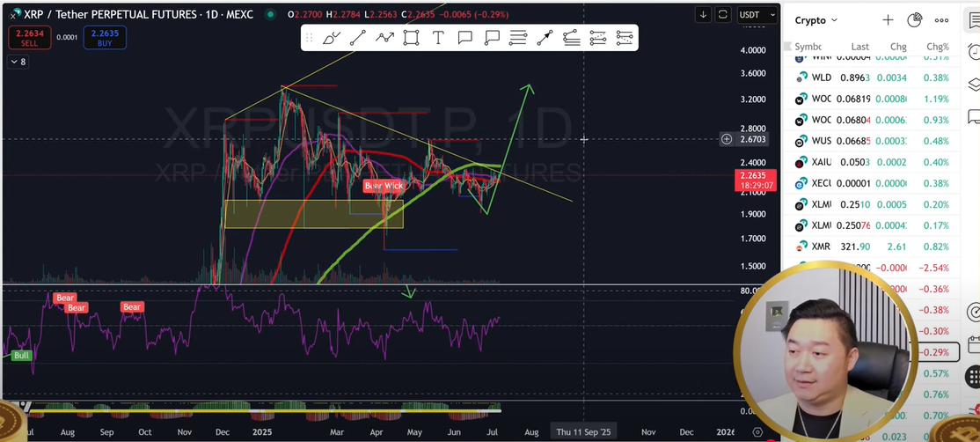Select the Trend Line tool

pyautogui.click(x=358, y=38)
